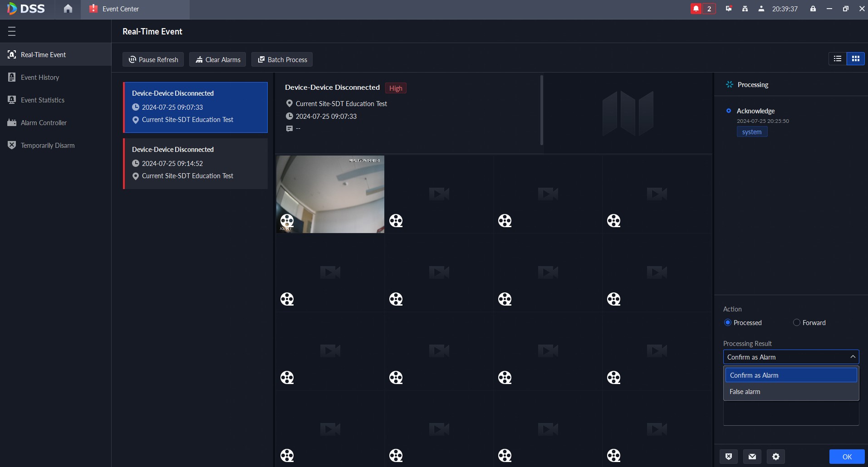Switch to grid view of events
This screenshot has width=868, height=467.
click(856, 58)
